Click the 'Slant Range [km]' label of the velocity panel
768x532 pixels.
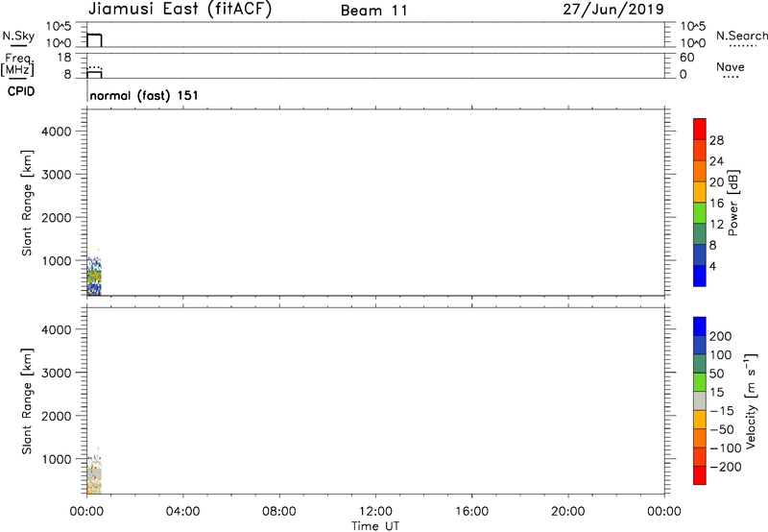27,401
